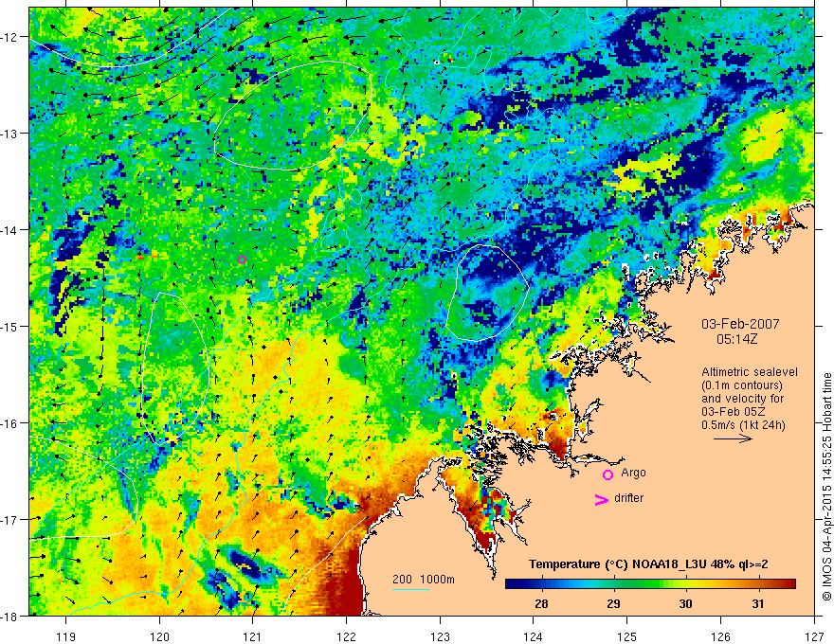Click the 127 longitude axis label

(x=814, y=636)
